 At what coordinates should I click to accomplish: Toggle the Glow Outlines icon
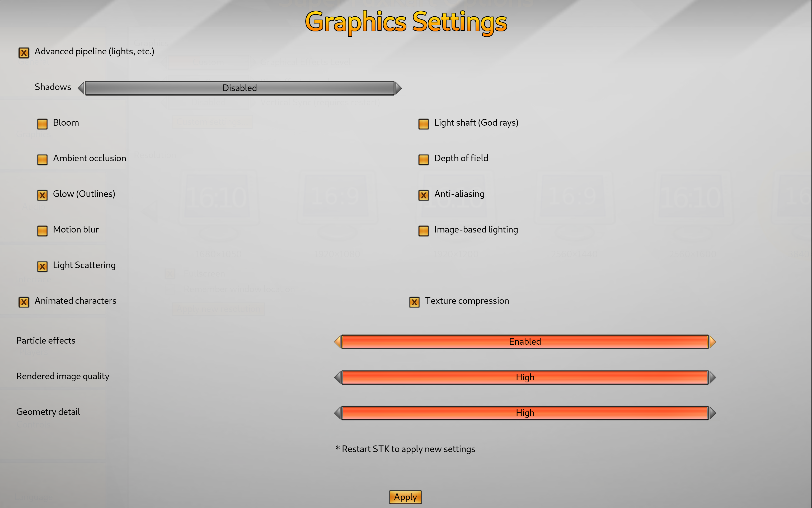(x=42, y=194)
